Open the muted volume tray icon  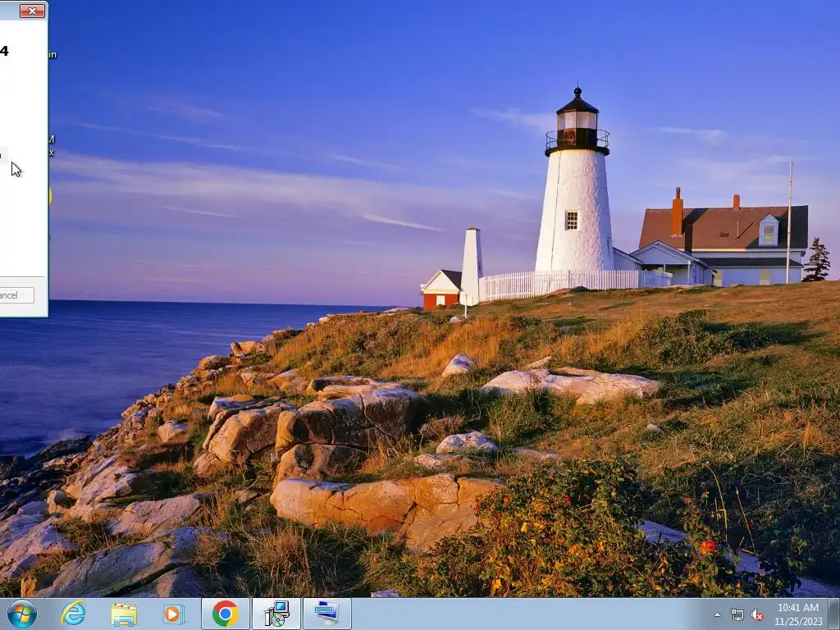coord(757,614)
